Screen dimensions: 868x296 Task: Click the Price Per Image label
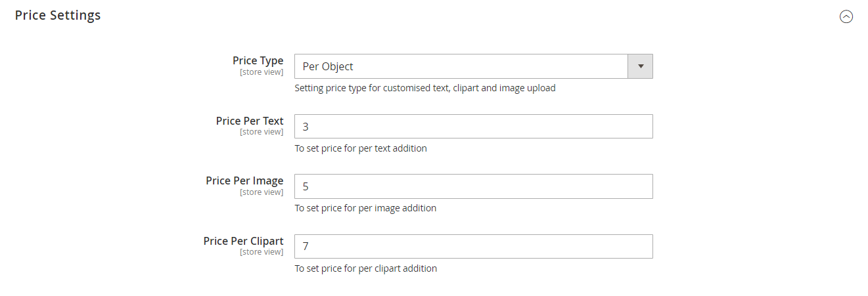click(x=244, y=180)
